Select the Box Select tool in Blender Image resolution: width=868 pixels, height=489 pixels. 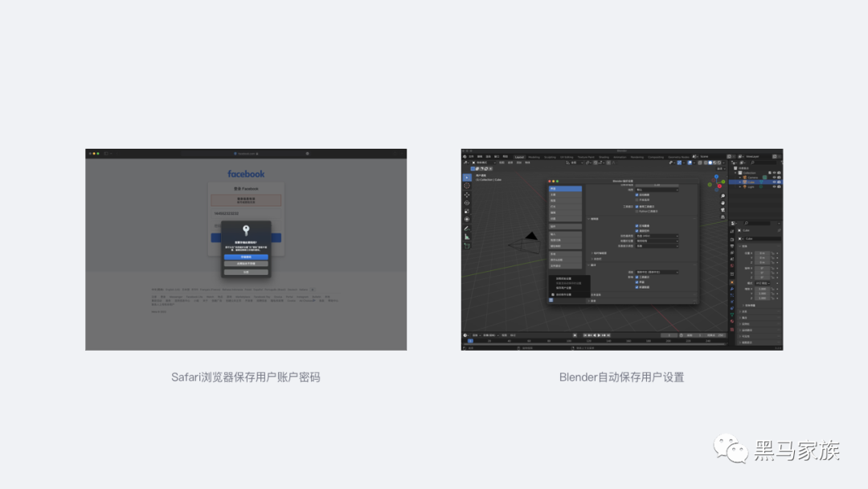[467, 177]
